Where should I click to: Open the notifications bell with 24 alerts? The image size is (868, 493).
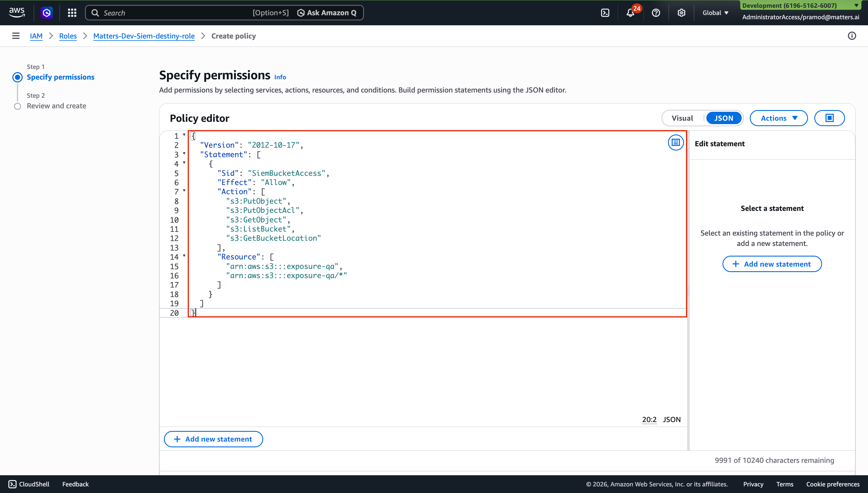630,13
